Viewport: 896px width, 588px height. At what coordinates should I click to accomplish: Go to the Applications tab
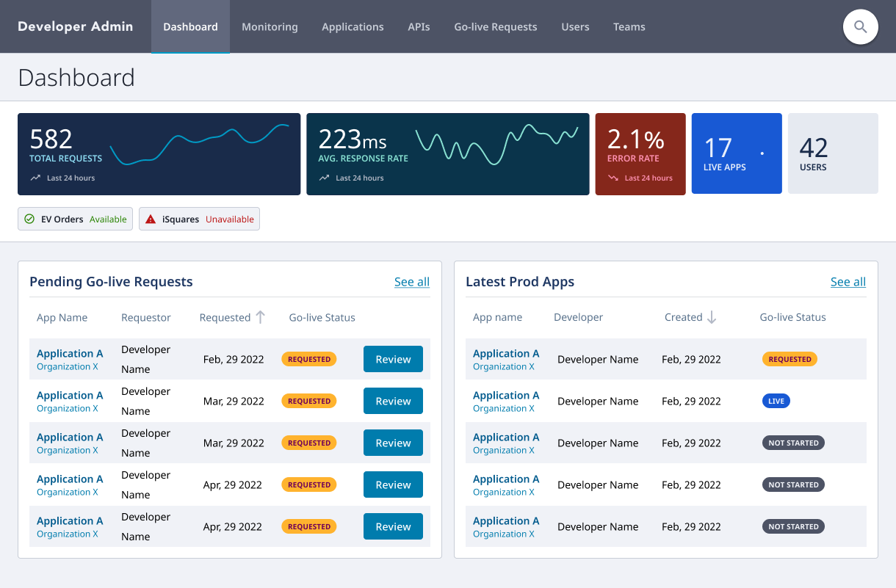pos(353,27)
